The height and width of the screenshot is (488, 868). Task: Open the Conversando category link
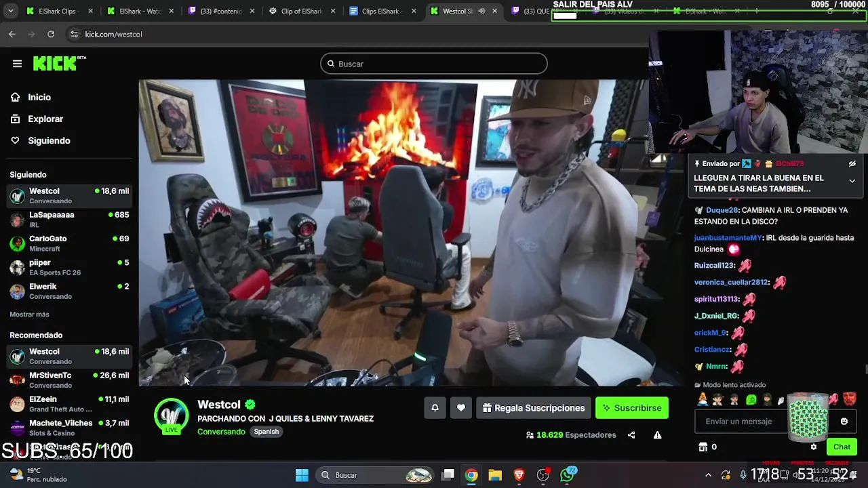221,432
